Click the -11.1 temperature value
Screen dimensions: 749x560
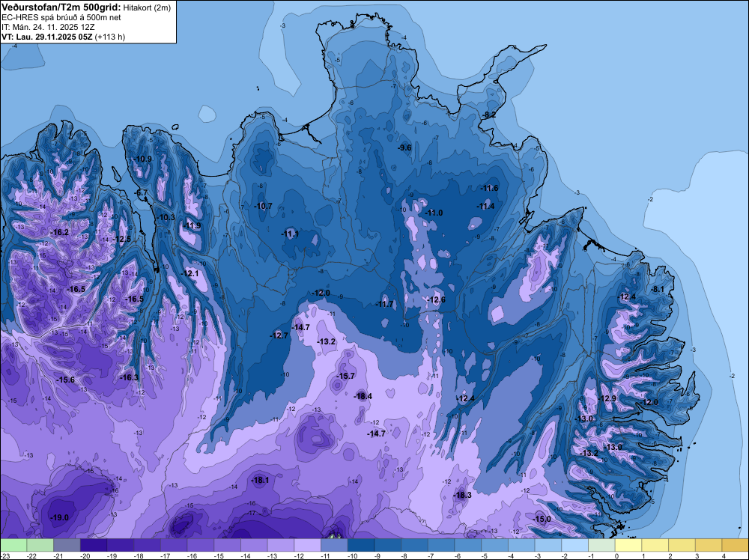click(x=289, y=234)
